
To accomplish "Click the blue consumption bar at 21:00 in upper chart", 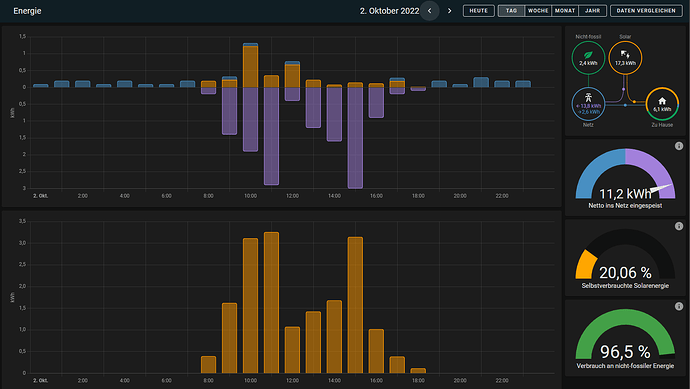I will pyautogui.click(x=481, y=82).
